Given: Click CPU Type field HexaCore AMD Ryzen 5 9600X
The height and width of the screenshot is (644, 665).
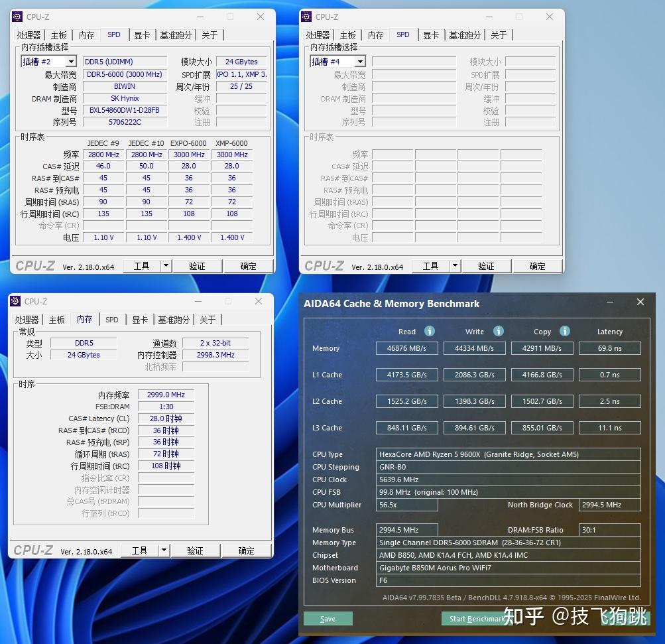Looking at the screenshot, I should (x=508, y=454).
